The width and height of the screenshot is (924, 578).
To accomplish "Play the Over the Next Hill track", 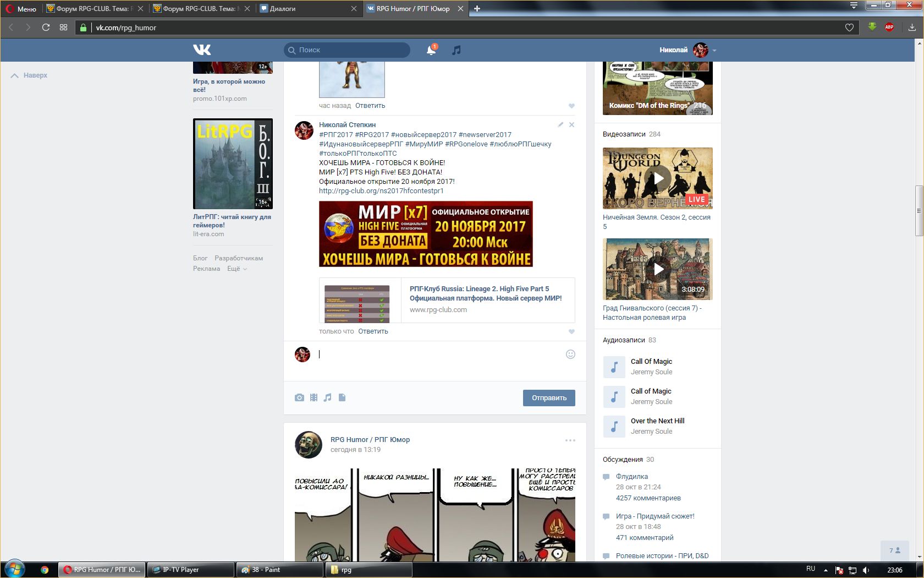I will [614, 427].
